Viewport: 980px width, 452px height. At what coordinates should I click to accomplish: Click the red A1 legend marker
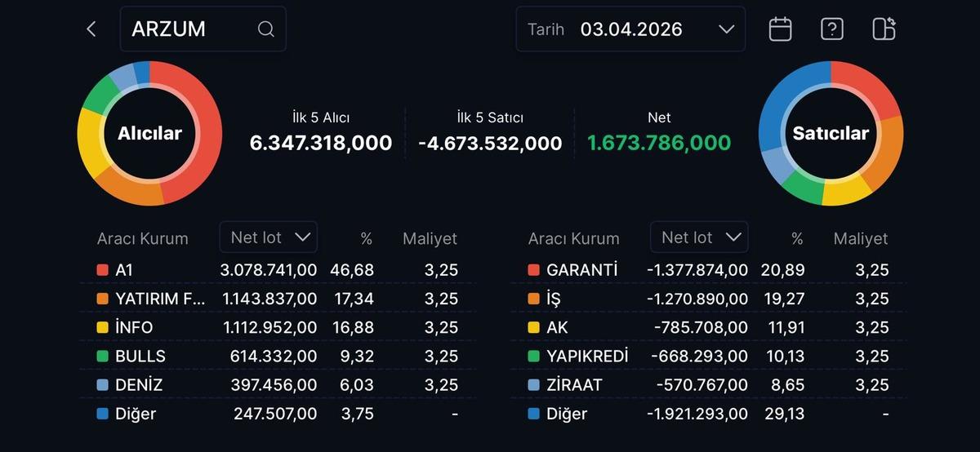102,270
